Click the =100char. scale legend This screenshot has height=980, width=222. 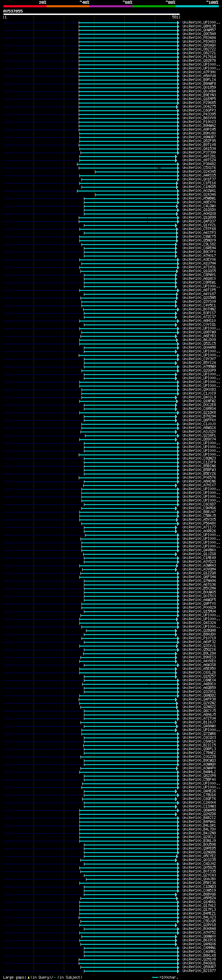(165, 977)
